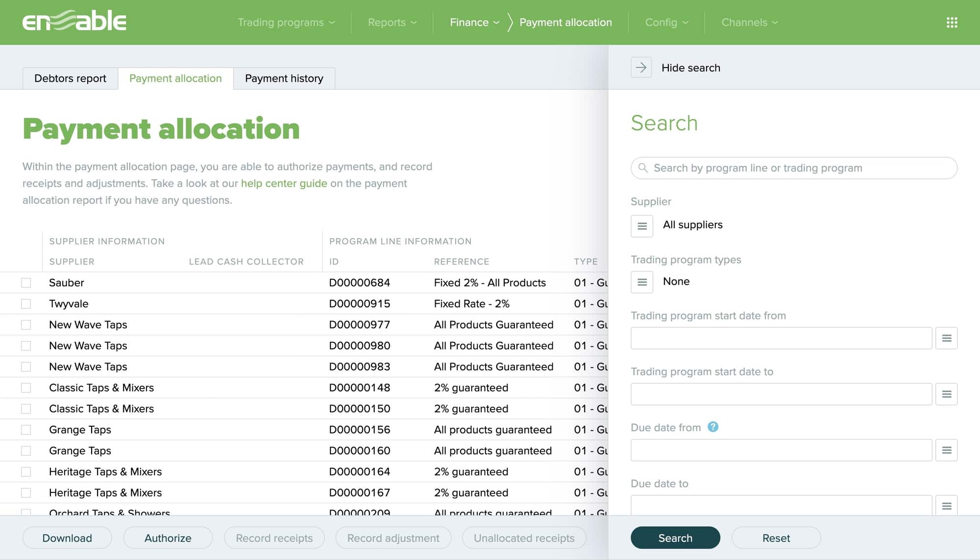Expand the Channels menu
This screenshot has height=560, width=980.
(749, 22)
